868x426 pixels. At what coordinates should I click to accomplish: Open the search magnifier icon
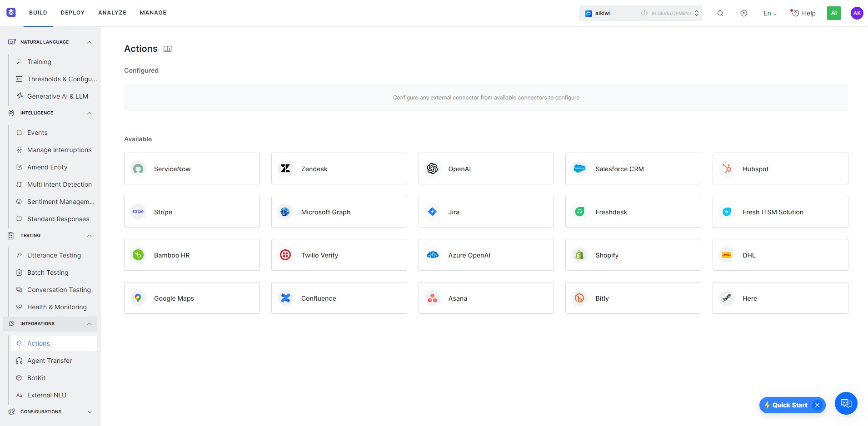coord(720,13)
